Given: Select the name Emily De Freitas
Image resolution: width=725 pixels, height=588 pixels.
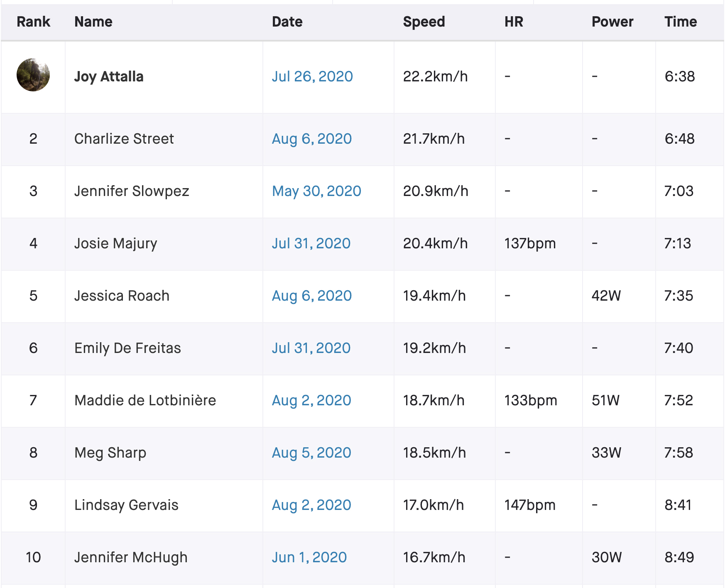Looking at the screenshot, I should pos(128,348).
